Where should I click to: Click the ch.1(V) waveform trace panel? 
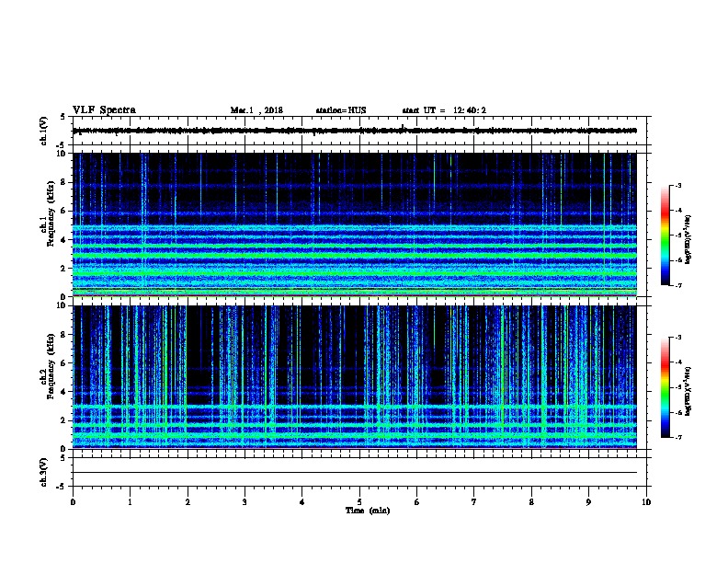(x=359, y=131)
